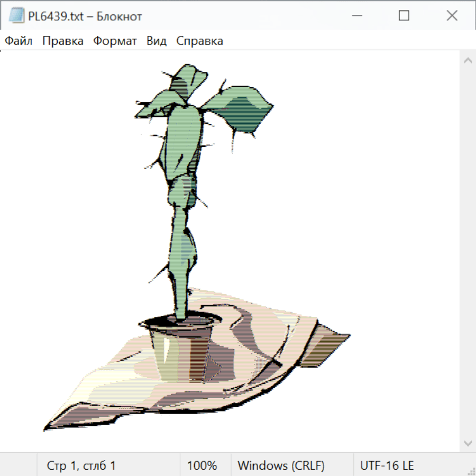Close the PL6439.txt Notepad window
Screen dimensions: 476x476
(x=452, y=16)
